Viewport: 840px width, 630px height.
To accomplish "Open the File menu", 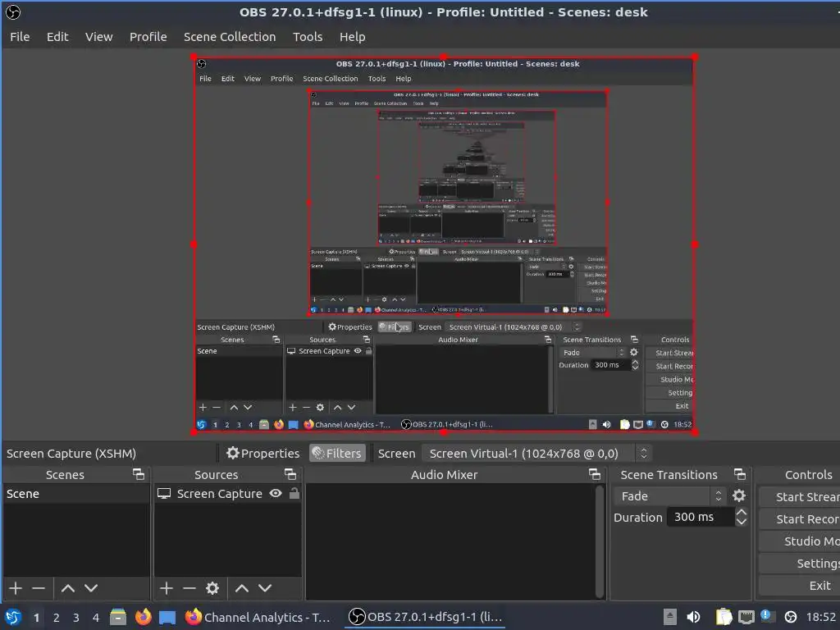I will click(x=20, y=37).
